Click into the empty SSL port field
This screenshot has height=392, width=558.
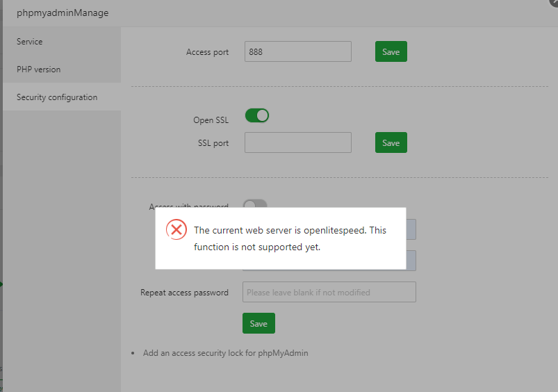(x=297, y=142)
